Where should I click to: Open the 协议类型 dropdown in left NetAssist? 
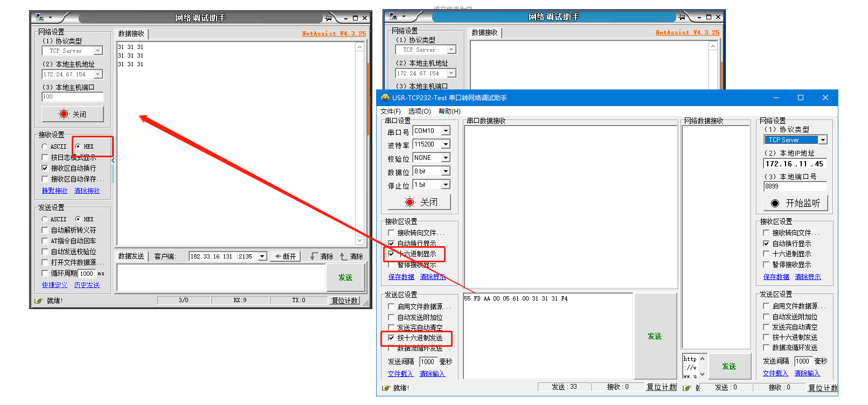[x=98, y=51]
